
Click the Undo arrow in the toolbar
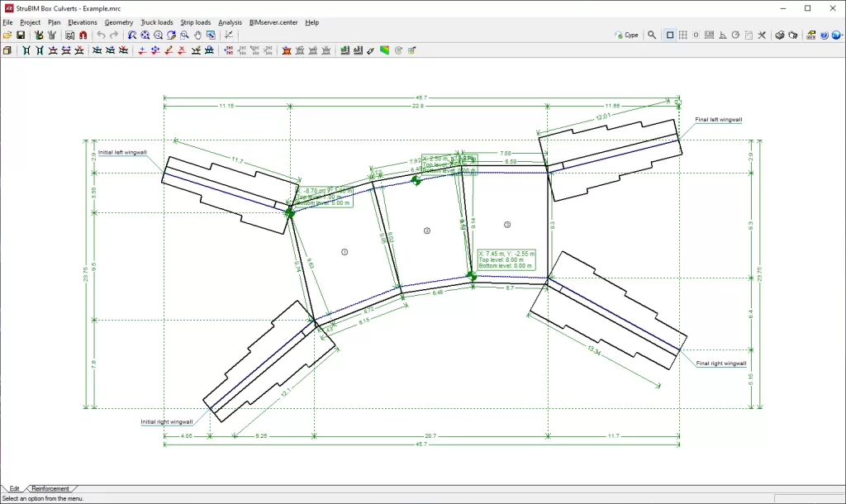[101, 36]
